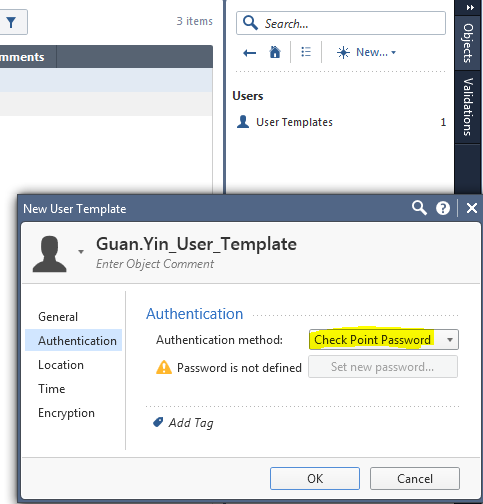Expand the Authentication method combo box
The height and width of the screenshot is (504, 483).
point(384,340)
